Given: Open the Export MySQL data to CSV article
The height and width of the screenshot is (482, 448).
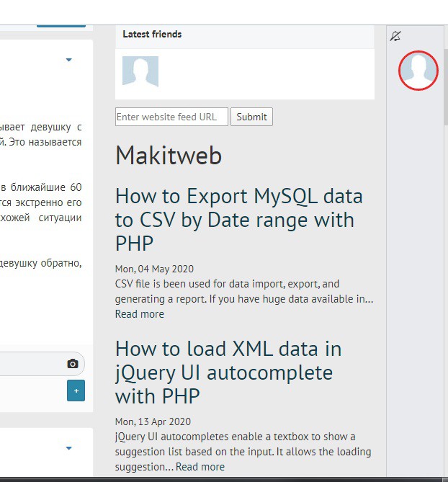Looking at the screenshot, I should pyautogui.click(x=238, y=219).
